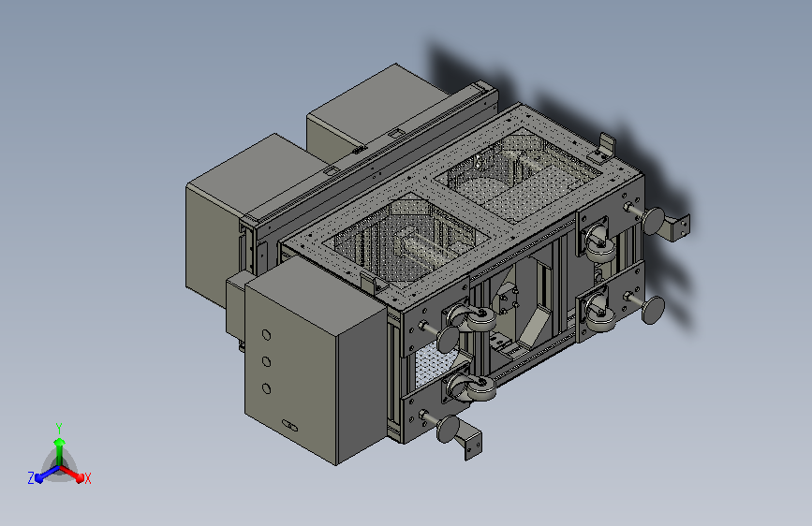Select the upper-left caster wheel
The height and width of the screenshot is (526, 812).
tap(472, 318)
